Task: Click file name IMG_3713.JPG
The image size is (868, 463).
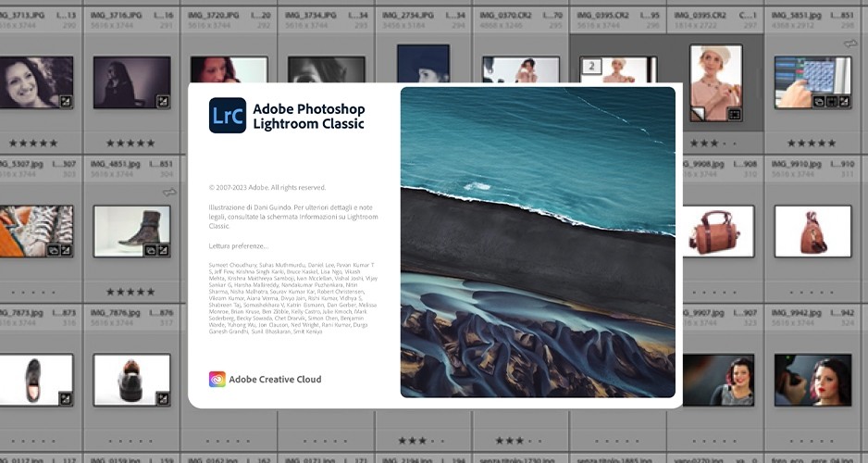Action: click(21, 15)
